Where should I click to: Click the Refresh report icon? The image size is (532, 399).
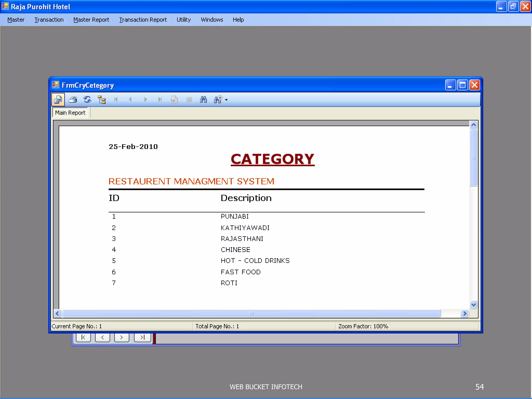(87, 99)
